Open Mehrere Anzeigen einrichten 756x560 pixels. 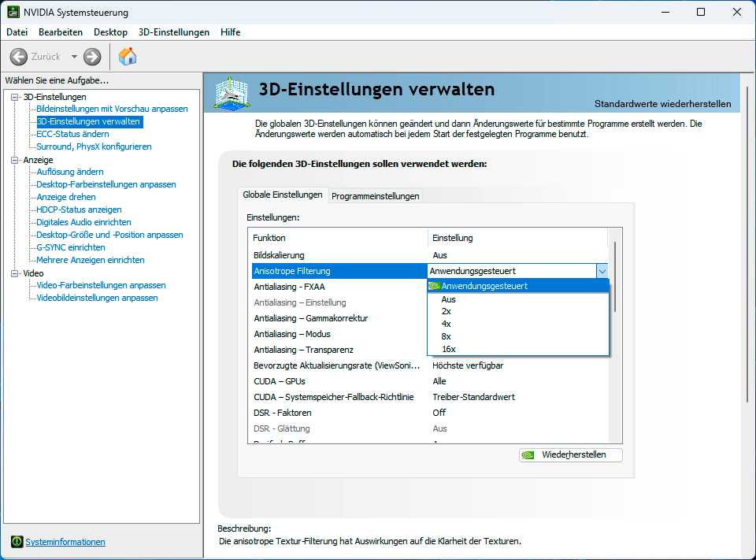[91, 260]
